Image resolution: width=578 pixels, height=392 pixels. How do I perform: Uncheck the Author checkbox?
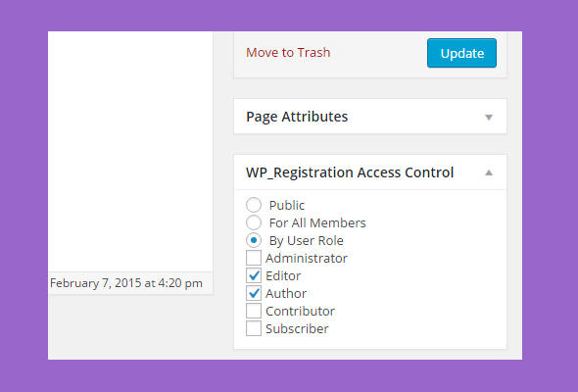coord(254,294)
